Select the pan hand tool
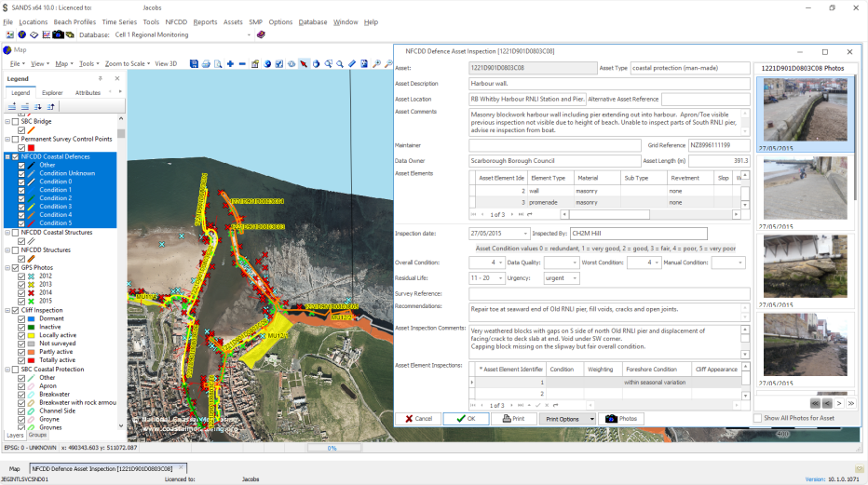Image resolution: width=868 pixels, height=485 pixels. pos(316,64)
